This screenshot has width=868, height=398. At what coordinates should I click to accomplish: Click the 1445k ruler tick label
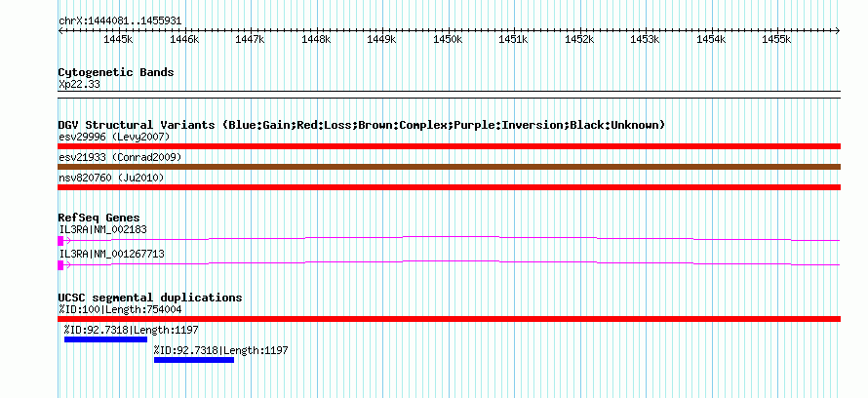point(118,40)
